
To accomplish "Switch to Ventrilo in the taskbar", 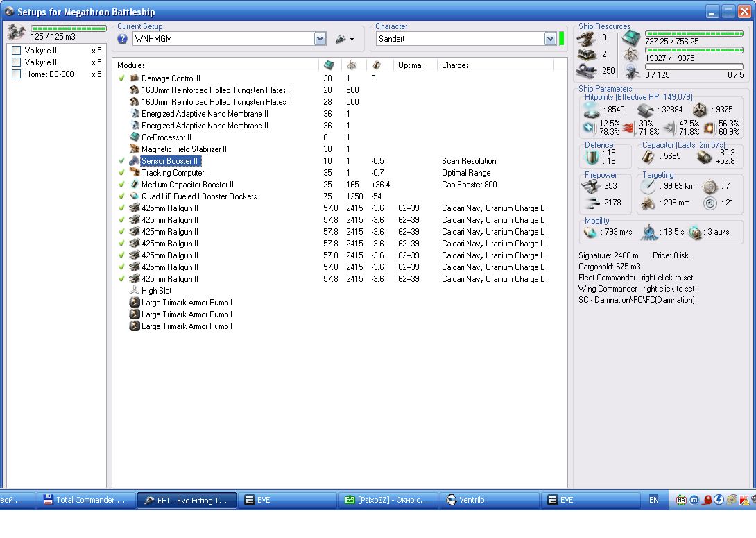I will [490, 501].
